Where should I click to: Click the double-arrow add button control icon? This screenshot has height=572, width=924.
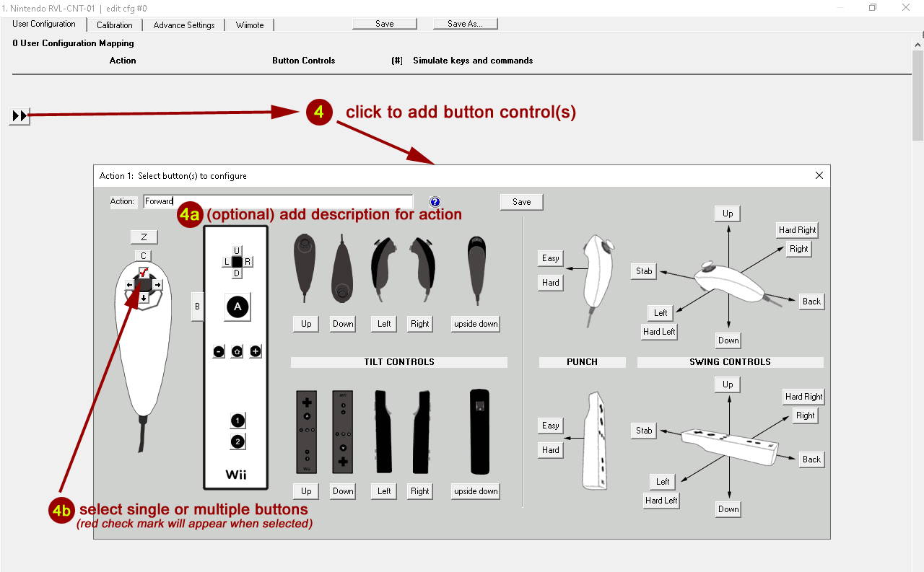pyautogui.click(x=20, y=115)
